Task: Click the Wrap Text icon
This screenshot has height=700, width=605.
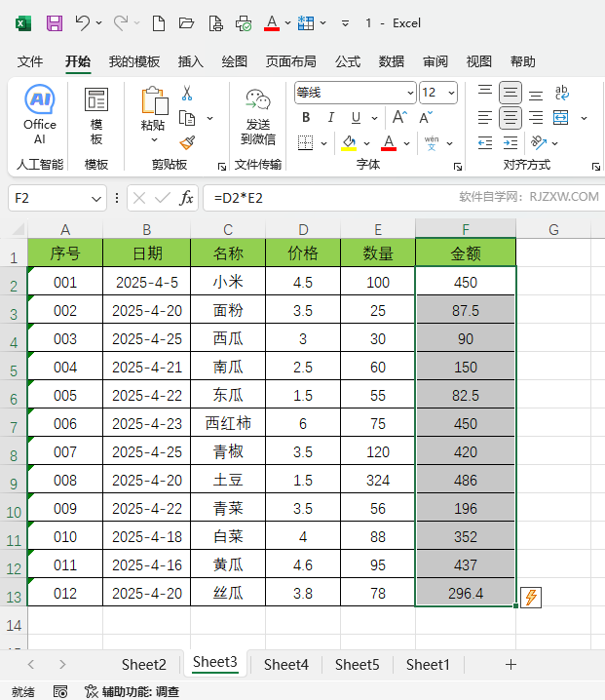Action: [x=562, y=93]
